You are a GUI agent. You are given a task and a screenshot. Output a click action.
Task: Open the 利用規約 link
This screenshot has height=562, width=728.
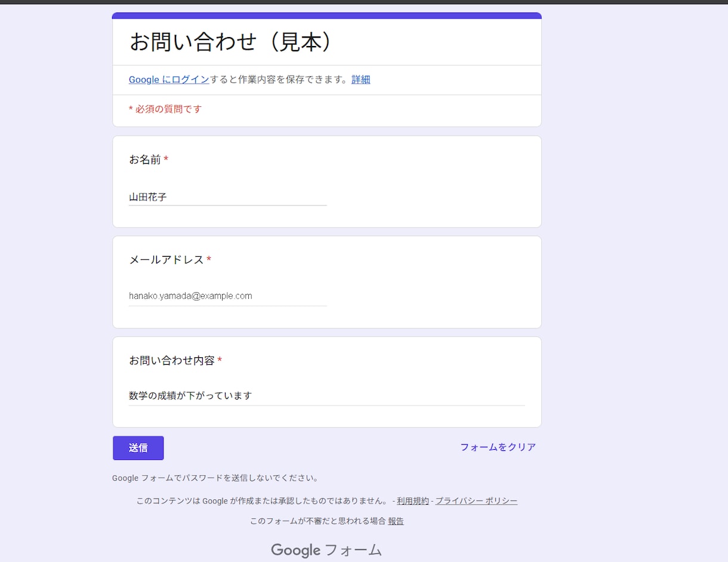pyautogui.click(x=413, y=501)
